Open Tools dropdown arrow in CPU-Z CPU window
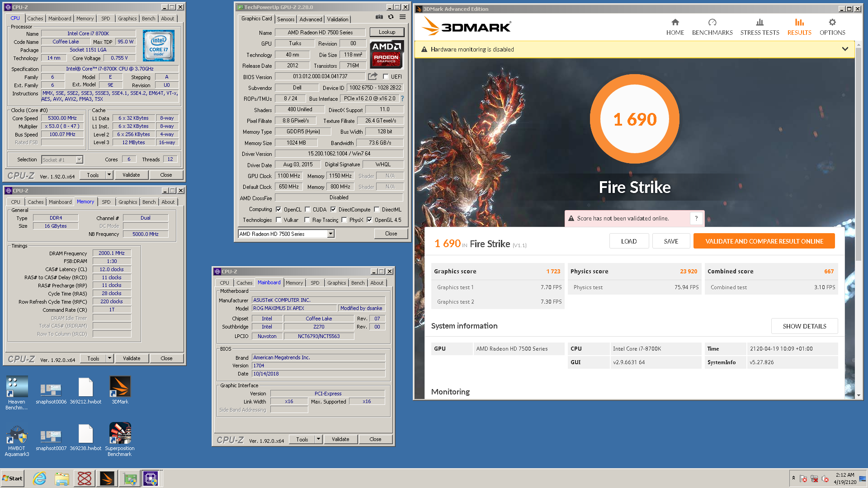 click(x=109, y=175)
